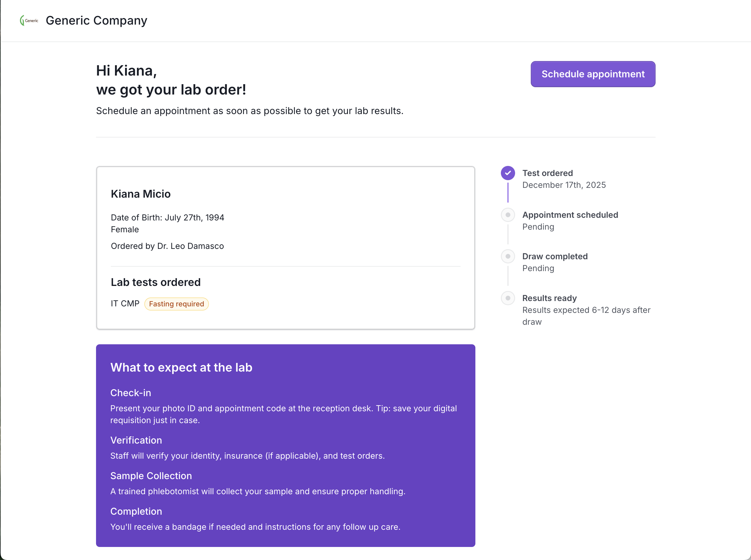Click the Kiana Micio patient name
Screen dimensions: 751x560
click(x=141, y=194)
